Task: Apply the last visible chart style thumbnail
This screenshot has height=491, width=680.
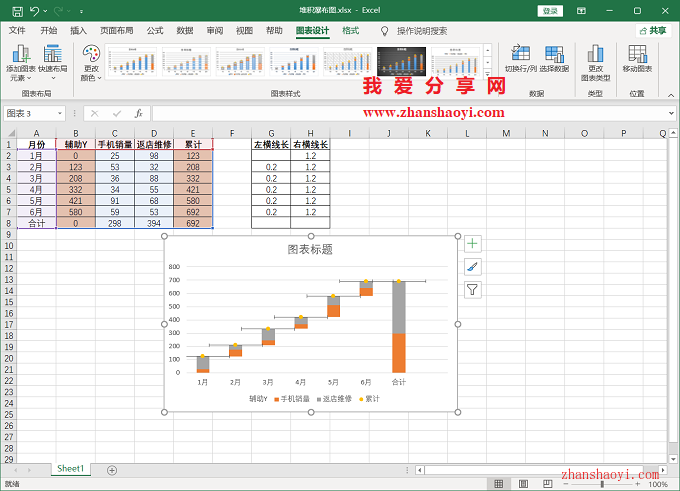Action: tap(455, 62)
